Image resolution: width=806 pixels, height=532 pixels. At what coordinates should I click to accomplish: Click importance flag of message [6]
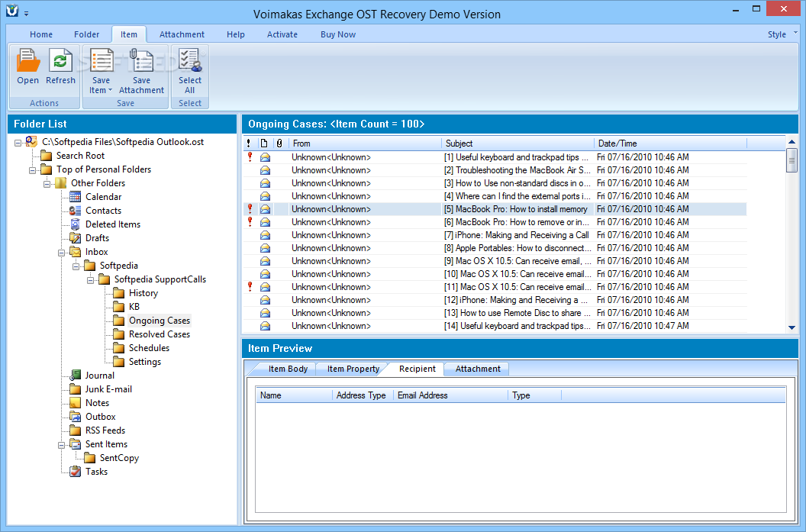(250, 222)
